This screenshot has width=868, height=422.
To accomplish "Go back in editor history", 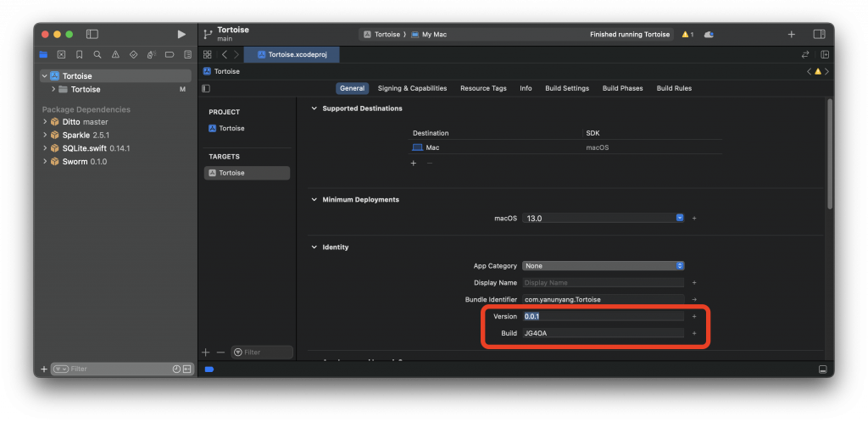I will 224,54.
